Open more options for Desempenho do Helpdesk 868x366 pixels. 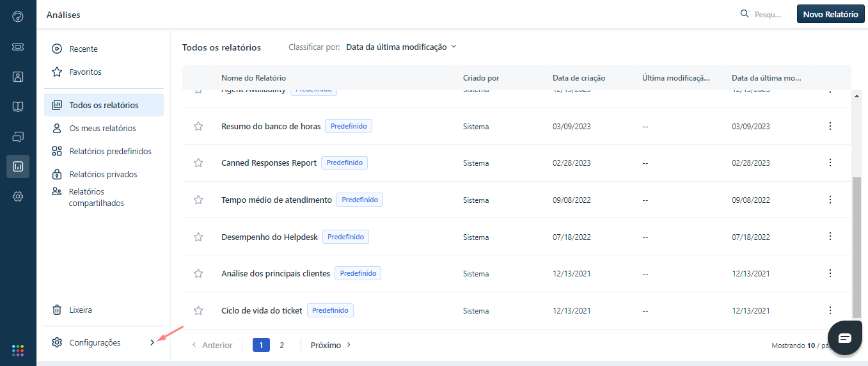pyautogui.click(x=830, y=236)
